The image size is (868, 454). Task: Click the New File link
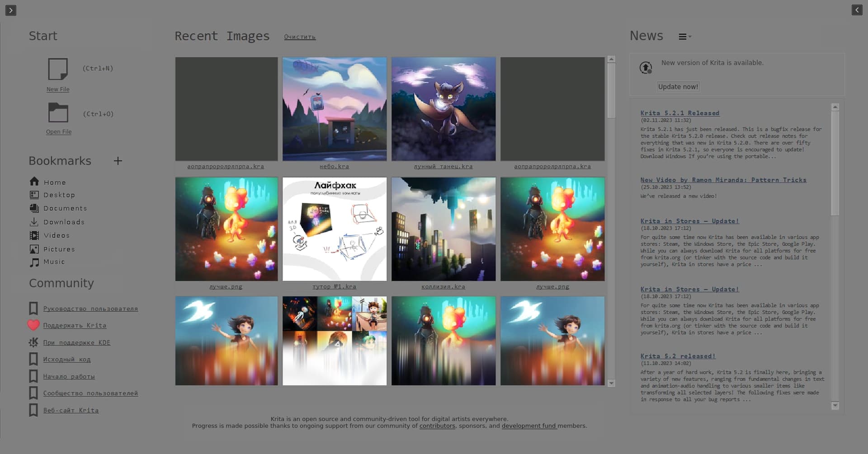click(58, 89)
